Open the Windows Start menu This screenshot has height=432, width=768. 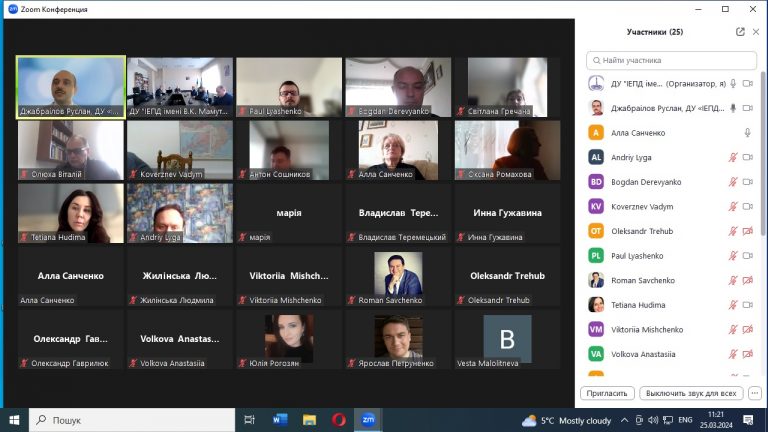pos(14,420)
